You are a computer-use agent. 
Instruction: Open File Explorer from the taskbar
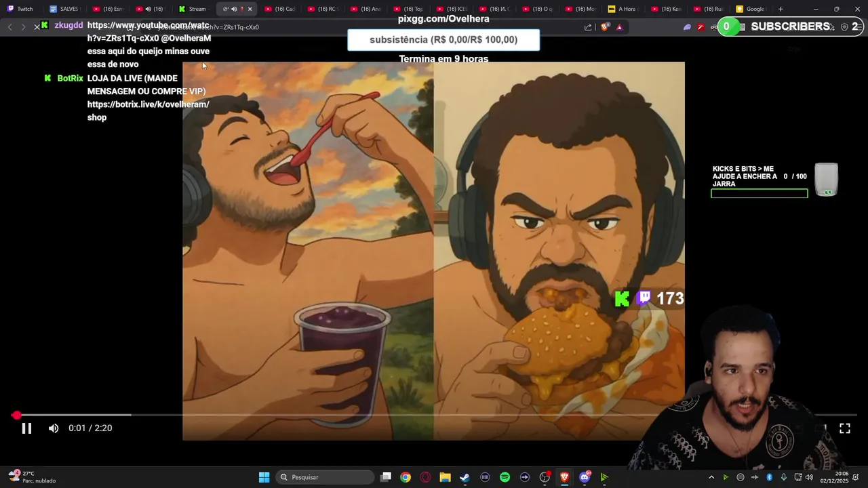coord(445,477)
